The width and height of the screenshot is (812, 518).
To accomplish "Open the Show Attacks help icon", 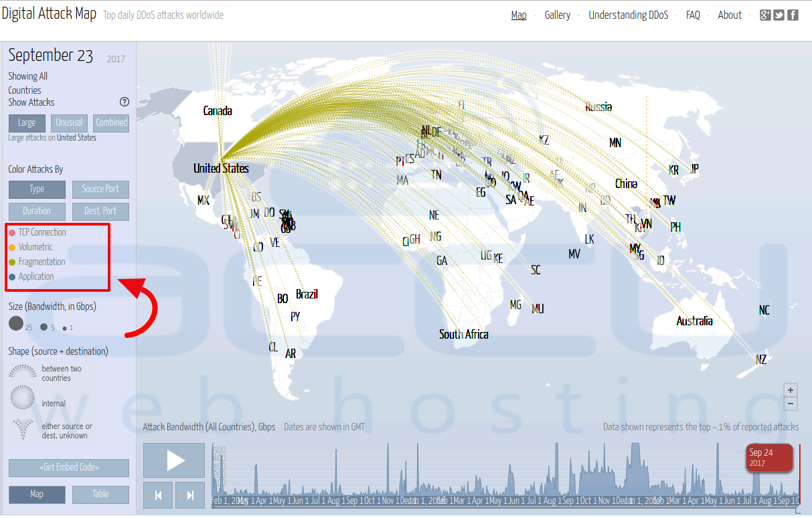I will [x=124, y=102].
